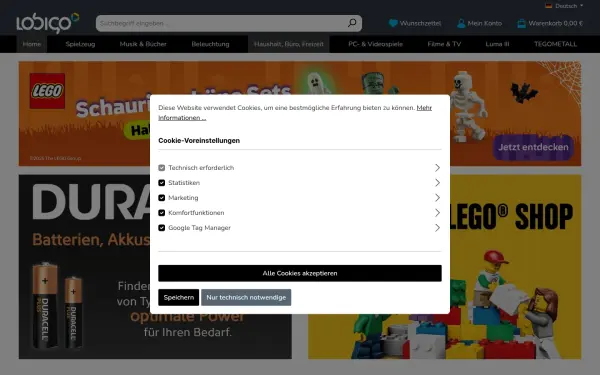Viewport: 600px width, 375px height.
Task: Expand the Marketing chevron
Action: tap(437, 198)
